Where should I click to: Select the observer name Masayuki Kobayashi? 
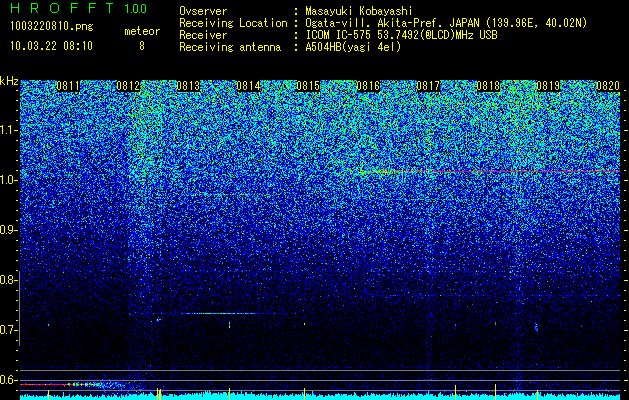pyautogui.click(x=359, y=12)
